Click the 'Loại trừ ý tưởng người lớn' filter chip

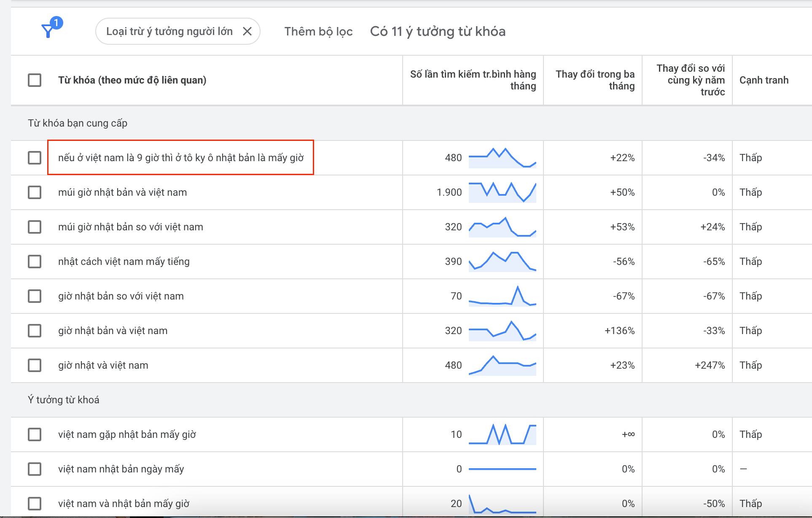tap(169, 32)
